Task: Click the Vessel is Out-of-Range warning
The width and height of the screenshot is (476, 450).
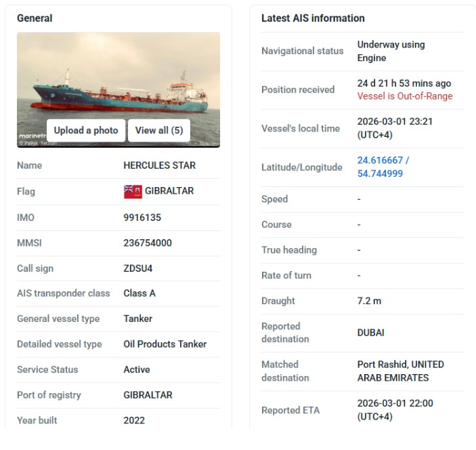Action: tap(405, 96)
